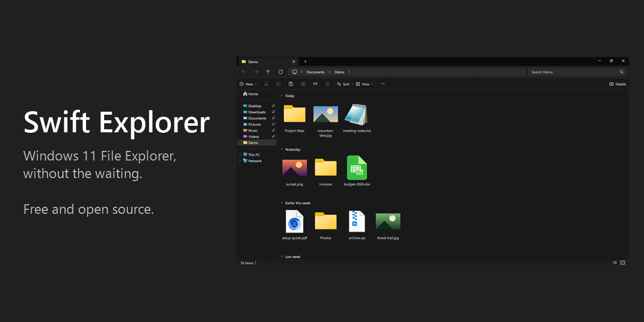This screenshot has width=644, height=322.
Task: Open the New item dropdown
Action: (x=248, y=84)
